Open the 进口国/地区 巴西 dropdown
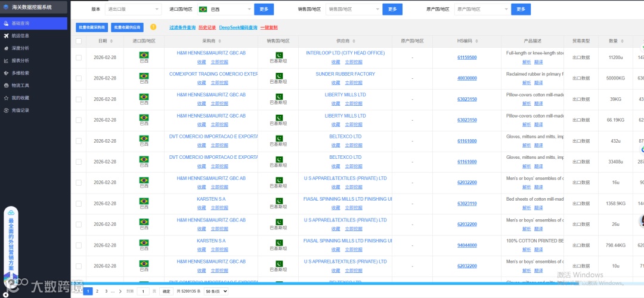 tap(225, 9)
